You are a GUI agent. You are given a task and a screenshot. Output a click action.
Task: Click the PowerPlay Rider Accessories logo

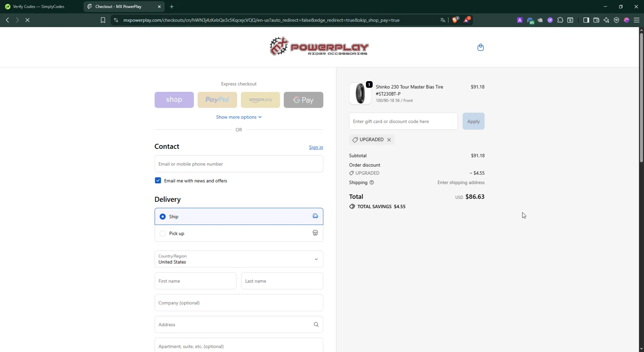(x=319, y=46)
